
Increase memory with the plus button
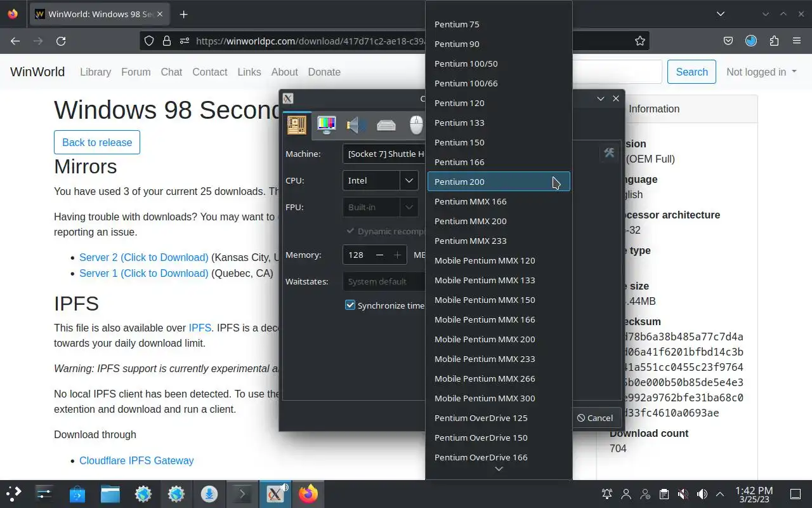(x=398, y=255)
